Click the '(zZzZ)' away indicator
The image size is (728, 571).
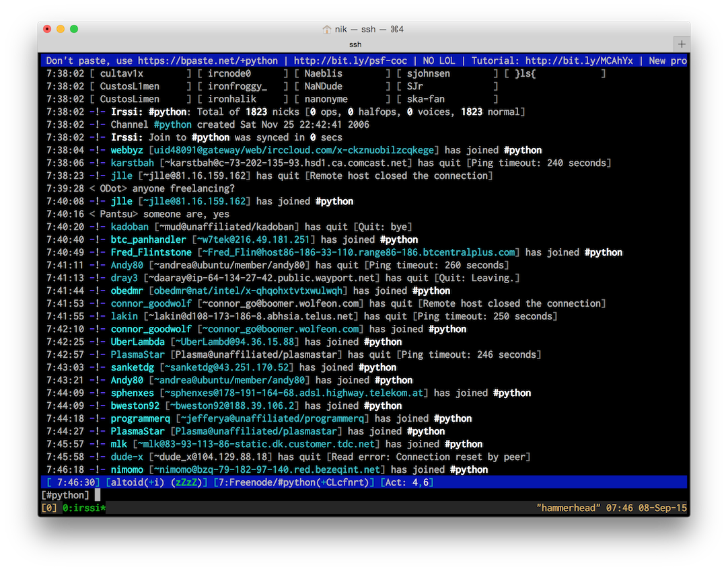pos(186,482)
